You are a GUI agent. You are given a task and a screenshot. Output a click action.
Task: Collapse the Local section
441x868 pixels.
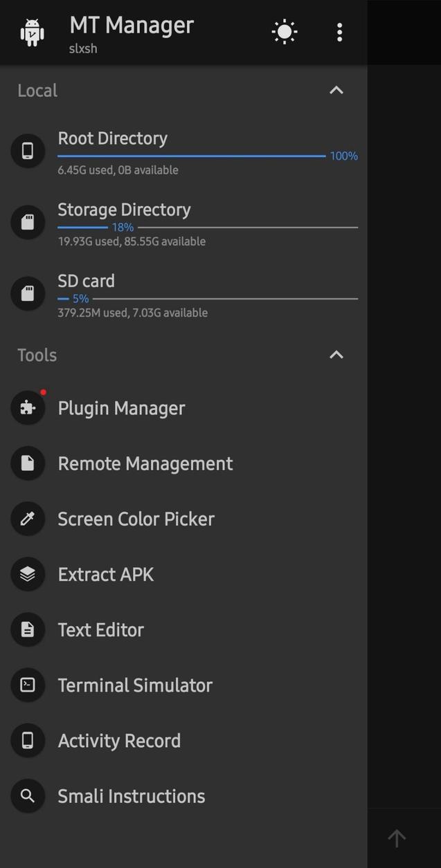pyautogui.click(x=336, y=90)
